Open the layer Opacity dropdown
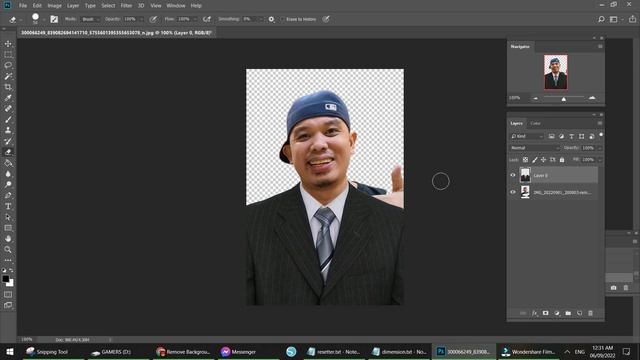 point(600,148)
